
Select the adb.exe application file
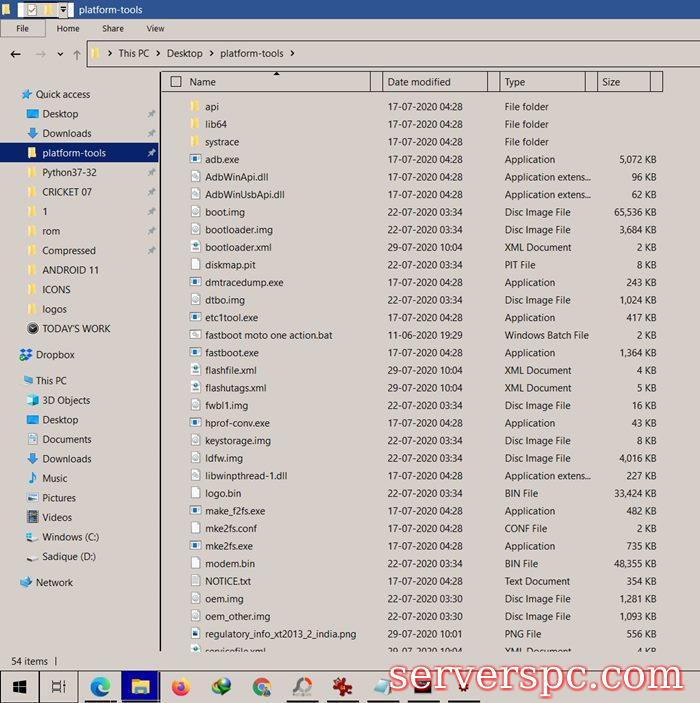coord(221,159)
